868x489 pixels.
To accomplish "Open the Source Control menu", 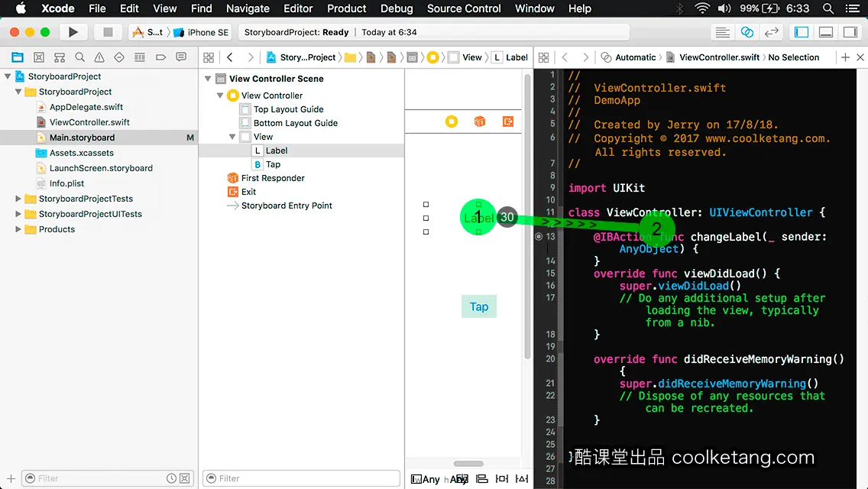I will [x=464, y=8].
